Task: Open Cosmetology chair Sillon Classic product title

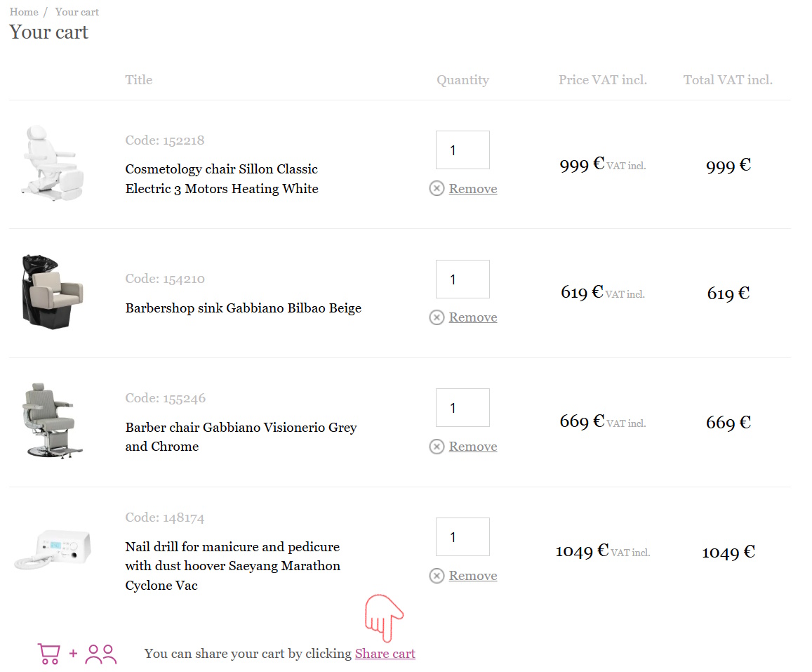Action: 222,178
